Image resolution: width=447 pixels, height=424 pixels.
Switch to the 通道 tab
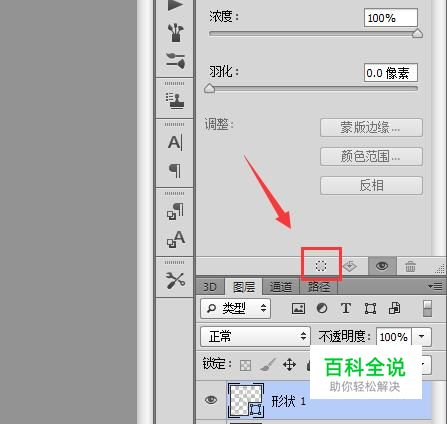coord(281,287)
